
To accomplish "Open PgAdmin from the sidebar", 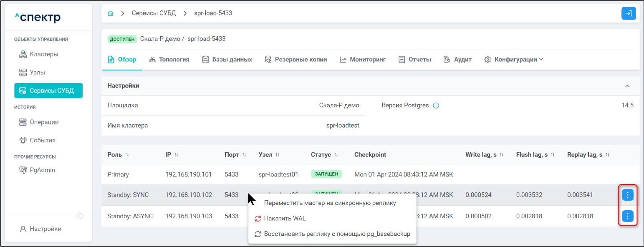I will pos(42,170).
